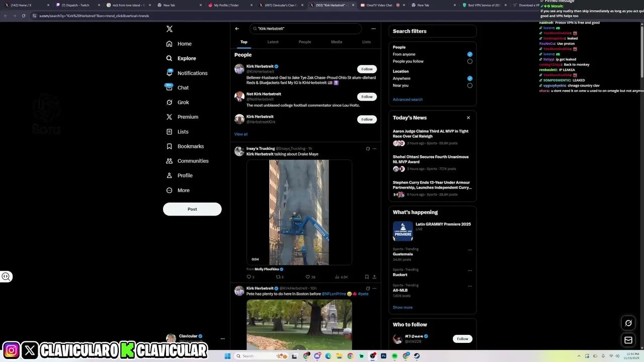Switch to the Top tab
Screen dimensions: 644x362
pos(244,42)
